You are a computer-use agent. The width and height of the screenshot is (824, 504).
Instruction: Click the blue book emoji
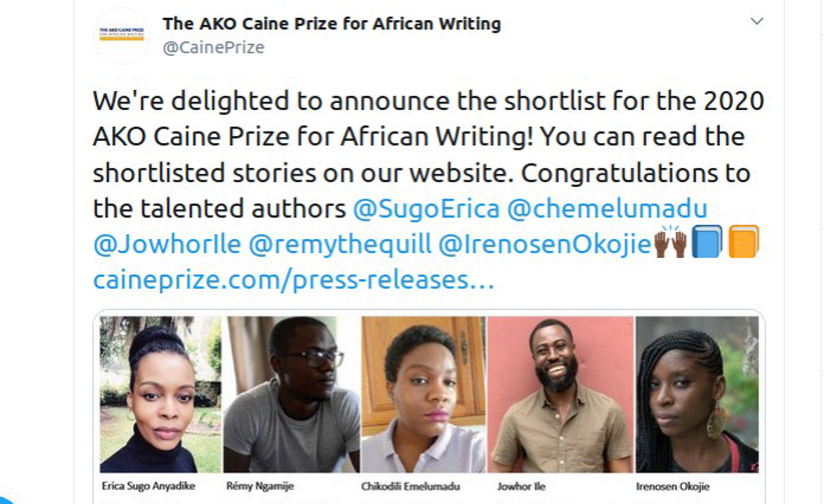pos(707,242)
